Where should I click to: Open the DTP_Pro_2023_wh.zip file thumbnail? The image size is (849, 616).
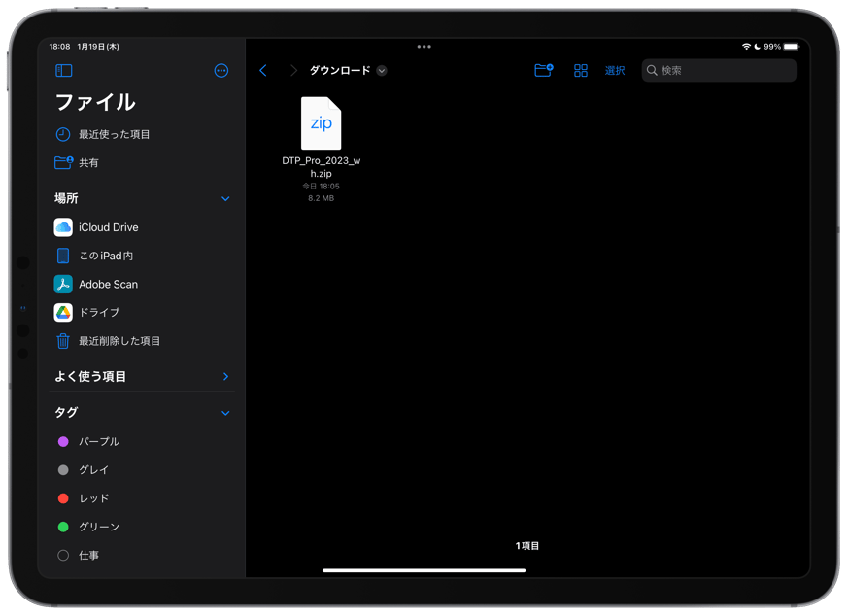click(x=322, y=123)
